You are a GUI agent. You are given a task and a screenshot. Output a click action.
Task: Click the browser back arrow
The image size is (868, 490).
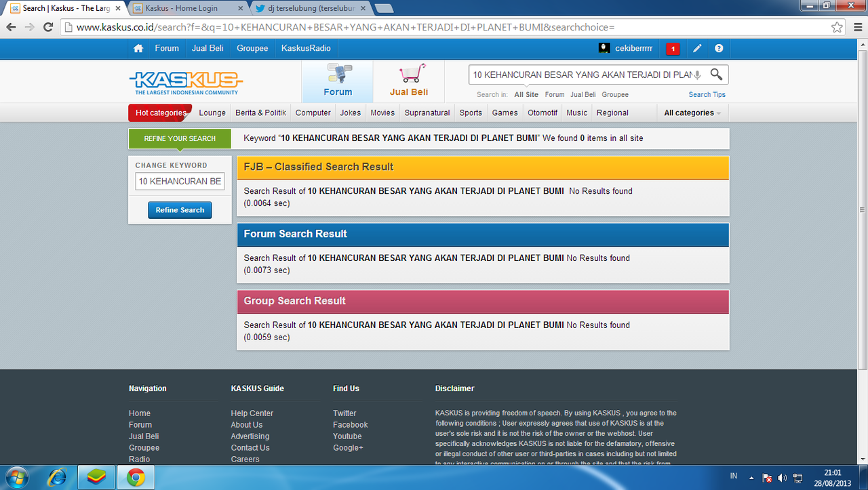coord(12,27)
